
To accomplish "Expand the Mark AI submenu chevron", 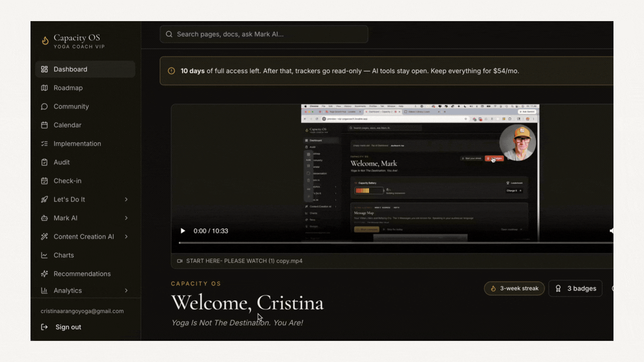I will pyautogui.click(x=126, y=218).
